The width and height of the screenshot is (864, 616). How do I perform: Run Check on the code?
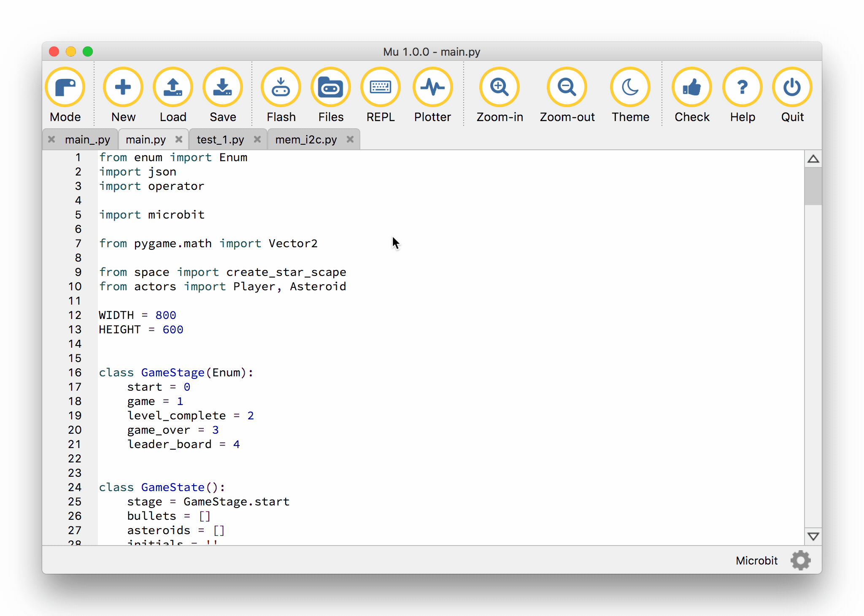[x=691, y=88]
